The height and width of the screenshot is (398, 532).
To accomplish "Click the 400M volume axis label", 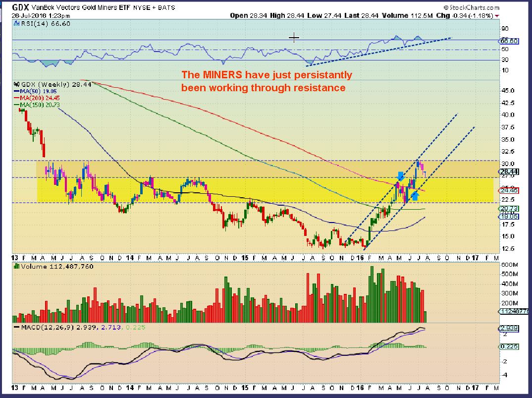I will pyautogui.click(x=510, y=284).
